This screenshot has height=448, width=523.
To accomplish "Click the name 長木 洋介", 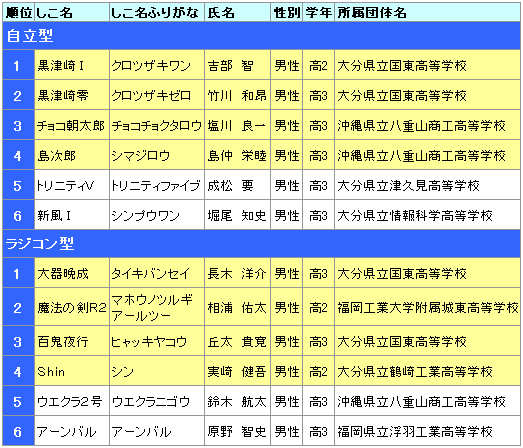I will click(237, 274).
